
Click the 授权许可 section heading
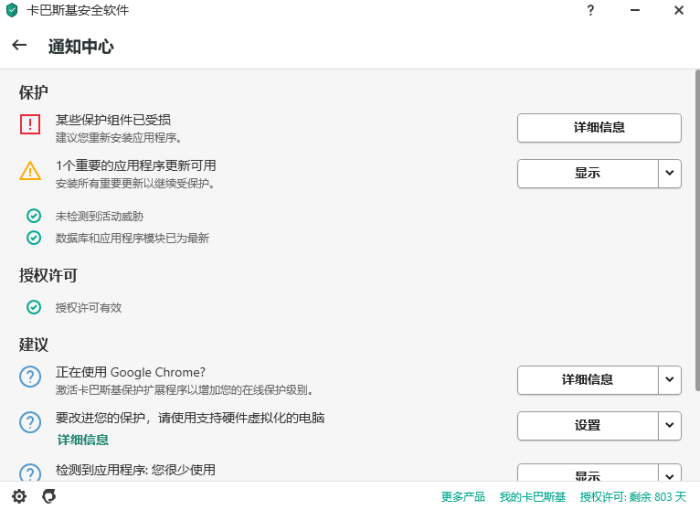48,275
